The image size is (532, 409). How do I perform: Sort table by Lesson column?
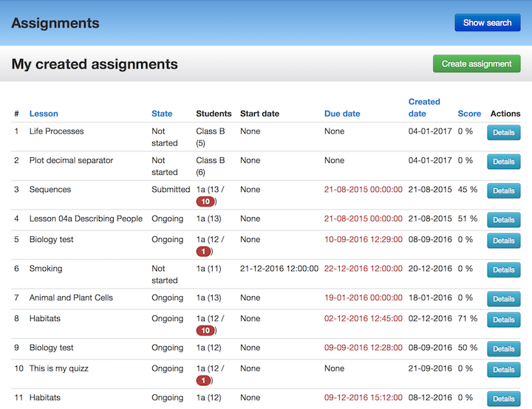44,114
